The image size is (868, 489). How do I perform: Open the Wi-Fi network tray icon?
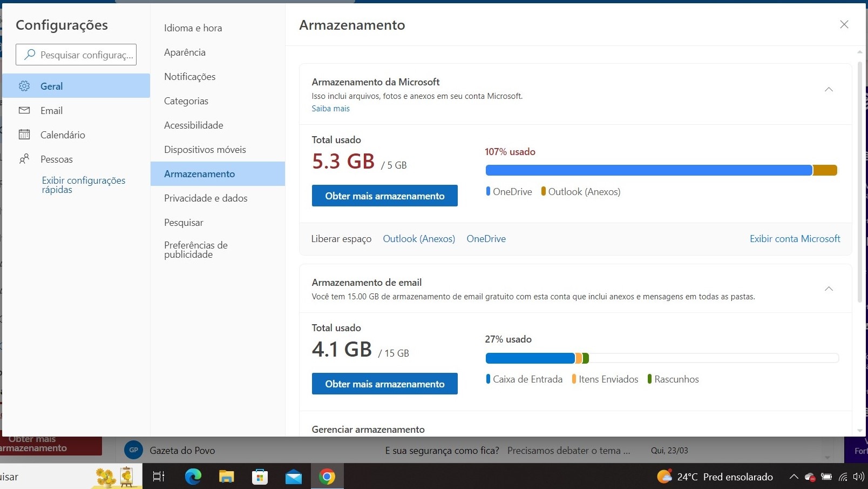click(x=843, y=477)
